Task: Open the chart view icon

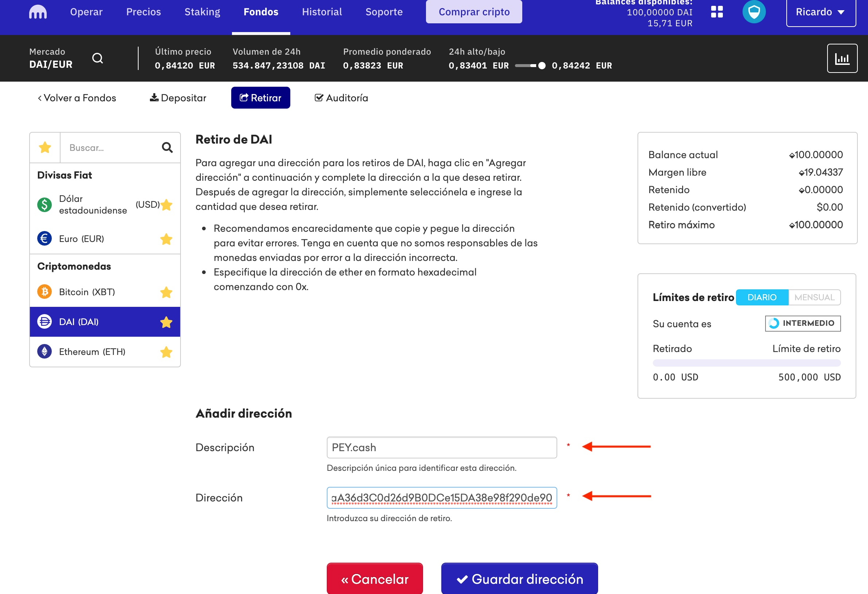Action: pyautogui.click(x=842, y=58)
